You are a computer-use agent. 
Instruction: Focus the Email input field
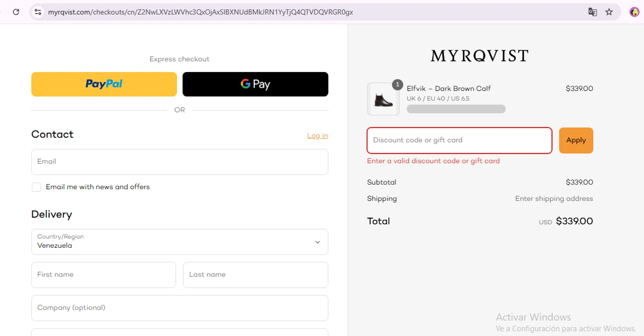[180, 162]
